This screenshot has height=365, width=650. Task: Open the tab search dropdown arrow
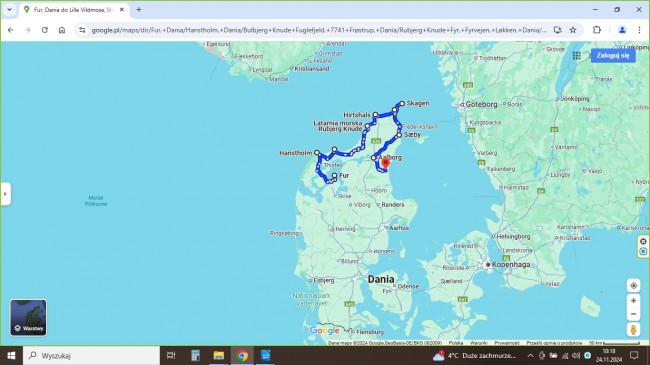tap(9, 9)
